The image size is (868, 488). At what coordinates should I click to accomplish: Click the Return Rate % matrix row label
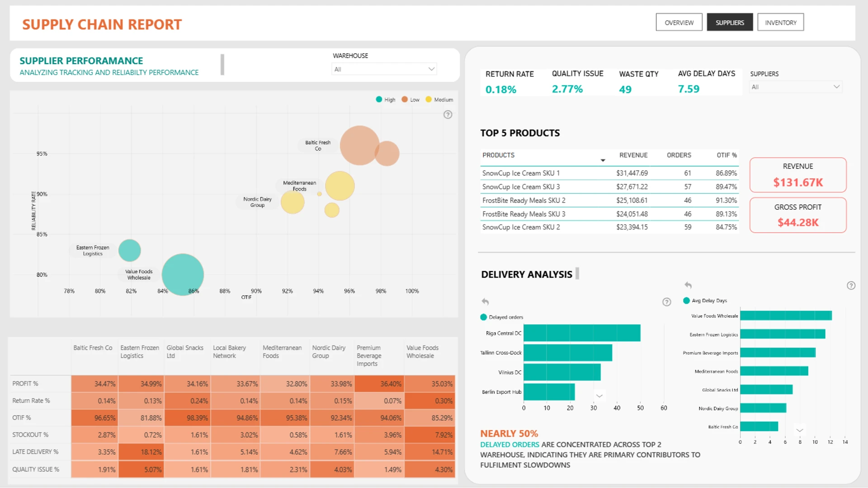[x=31, y=401]
